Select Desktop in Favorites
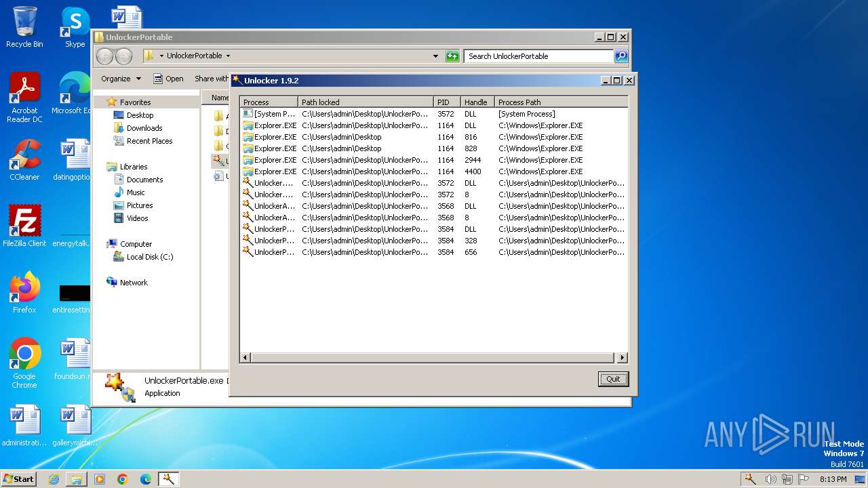This screenshot has height=488, width=868. point(140,115)
